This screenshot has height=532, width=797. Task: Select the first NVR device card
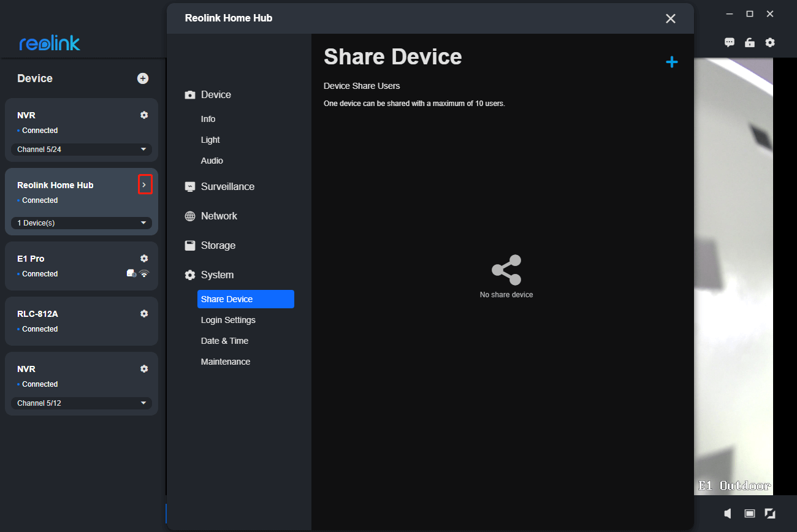pyautogui.click(x=82, y=129)
